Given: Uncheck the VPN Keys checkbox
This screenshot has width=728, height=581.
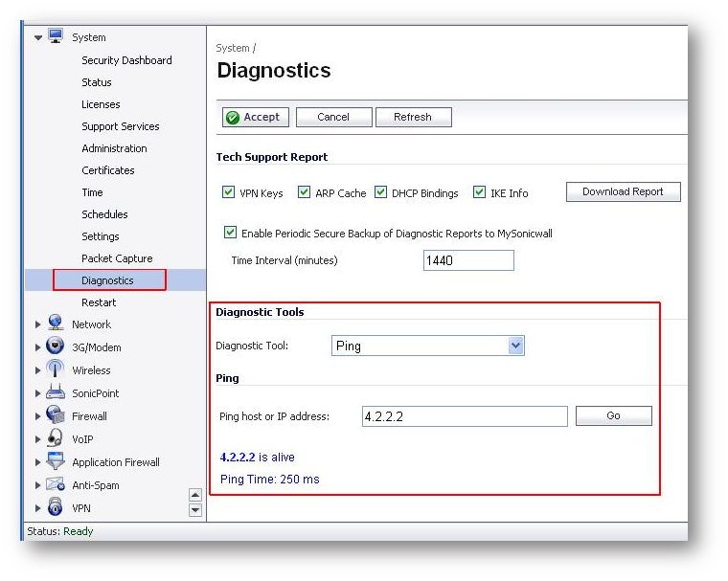Looking at the screenshot, I should point(229,192).
